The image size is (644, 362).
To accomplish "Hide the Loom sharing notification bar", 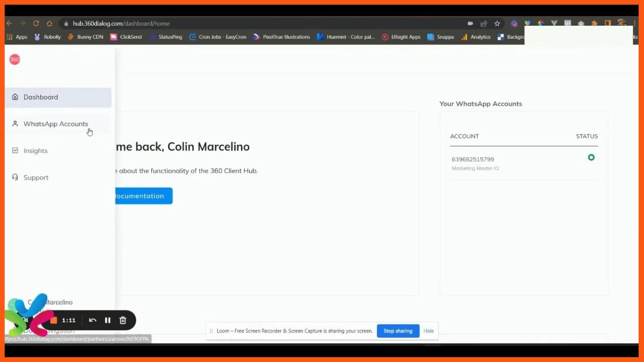I will click(428, 331).
